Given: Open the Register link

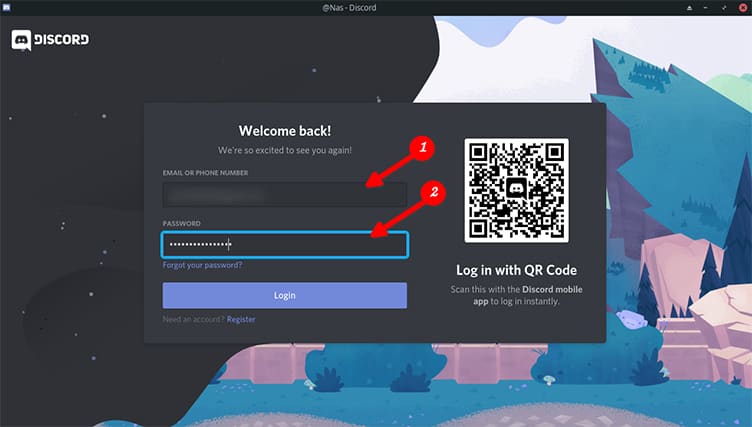Looking at the screenshot, I should pyautogui.click(x=241, y=320).
